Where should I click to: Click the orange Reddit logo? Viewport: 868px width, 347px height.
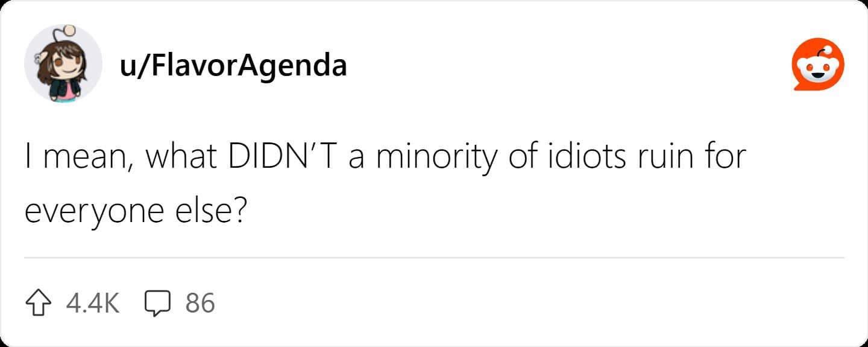817,65
